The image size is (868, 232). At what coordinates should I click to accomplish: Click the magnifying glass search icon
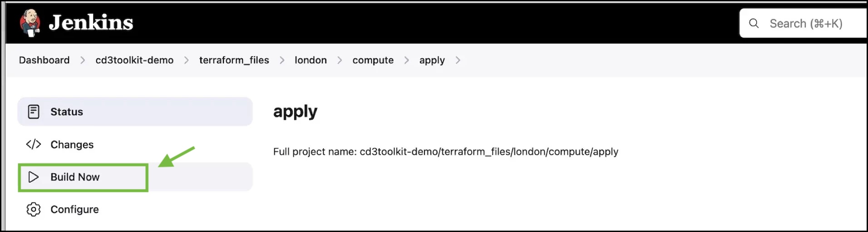[x=754, y=23]
